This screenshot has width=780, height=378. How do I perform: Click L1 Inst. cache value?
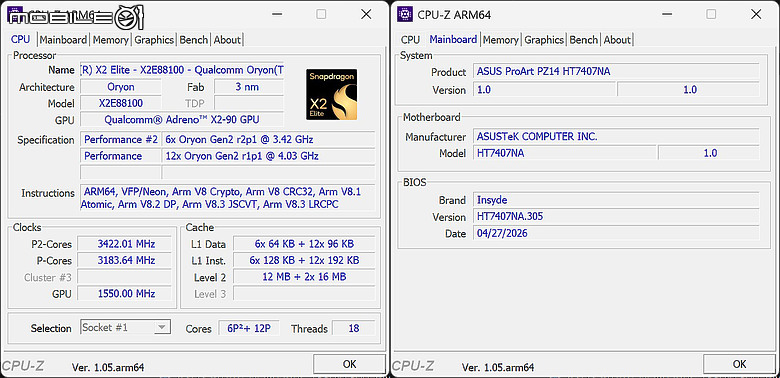(x=304, y=260)
